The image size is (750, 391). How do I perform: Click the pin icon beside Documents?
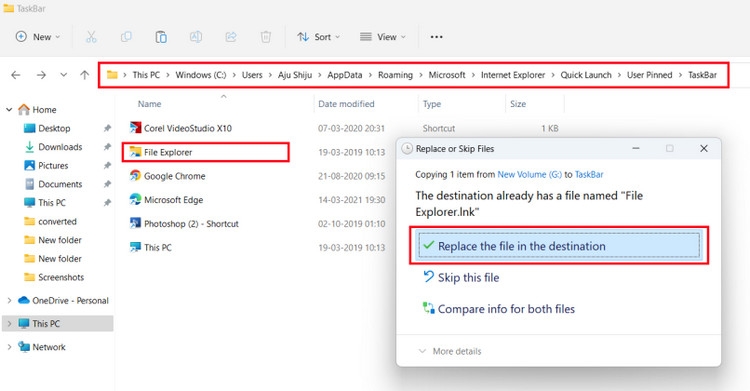pyautogui.click(x=107, y=184)
